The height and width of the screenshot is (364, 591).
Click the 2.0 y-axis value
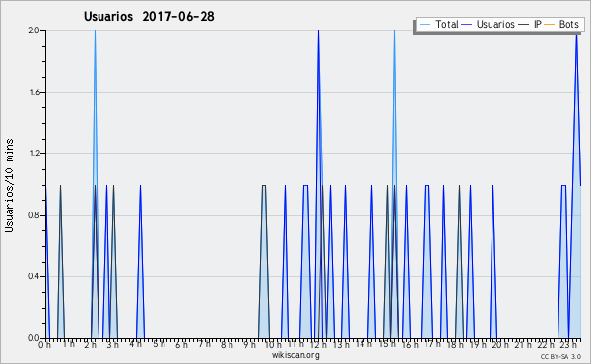(x=33, y=30)
